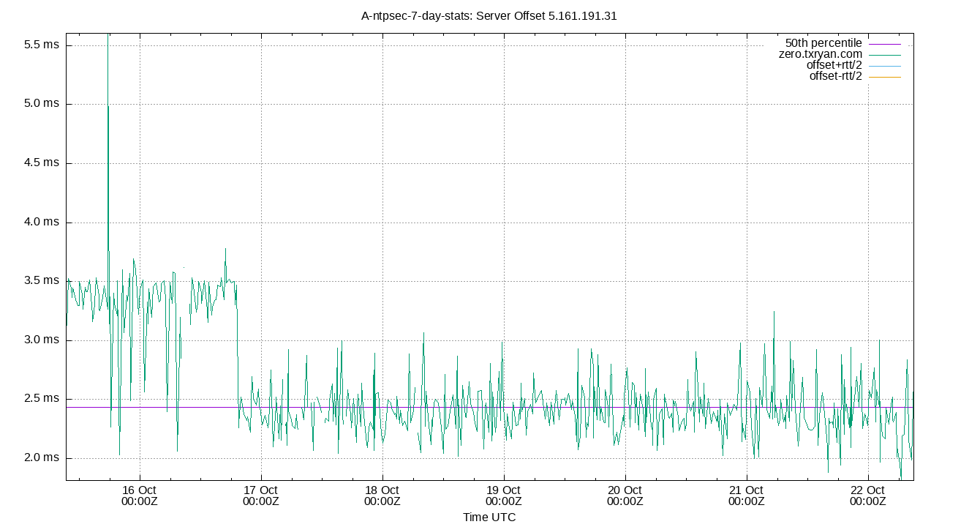Click the "zero.txryan.com" legend label
Viewport: 980px width, 527px height.
(820, 54)
